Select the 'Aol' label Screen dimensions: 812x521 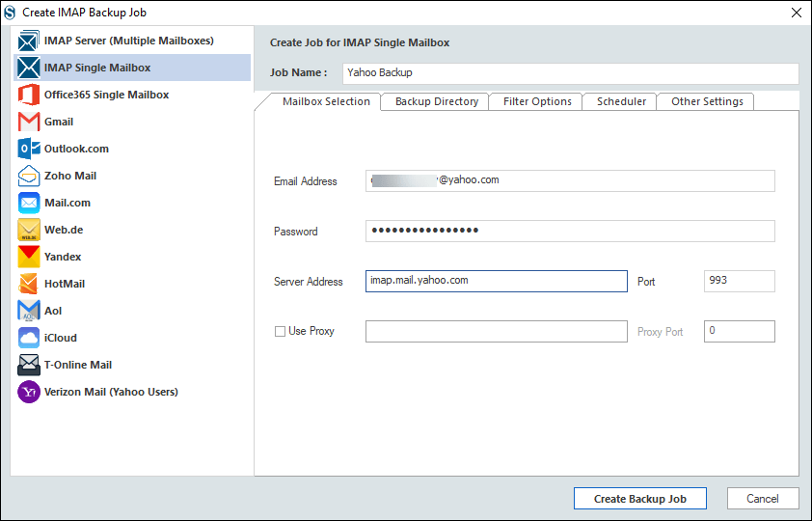53,311
